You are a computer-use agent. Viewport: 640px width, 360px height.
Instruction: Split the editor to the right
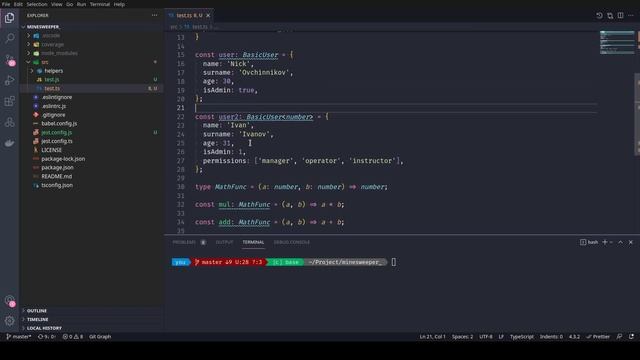tap(620, 16)
